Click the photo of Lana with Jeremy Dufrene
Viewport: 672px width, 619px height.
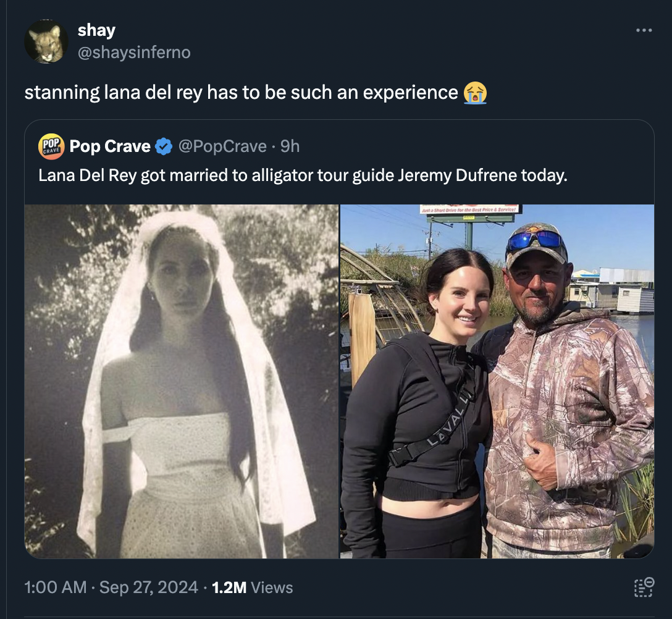pyautogui.click(x=497, y=381)
